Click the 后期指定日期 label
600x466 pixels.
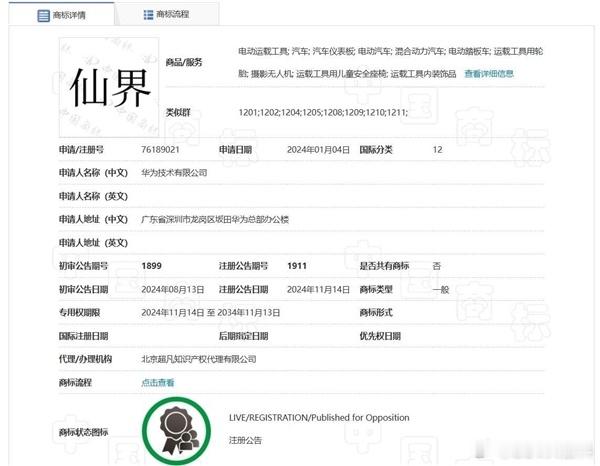pyautogui.click(x=243, y=336)
